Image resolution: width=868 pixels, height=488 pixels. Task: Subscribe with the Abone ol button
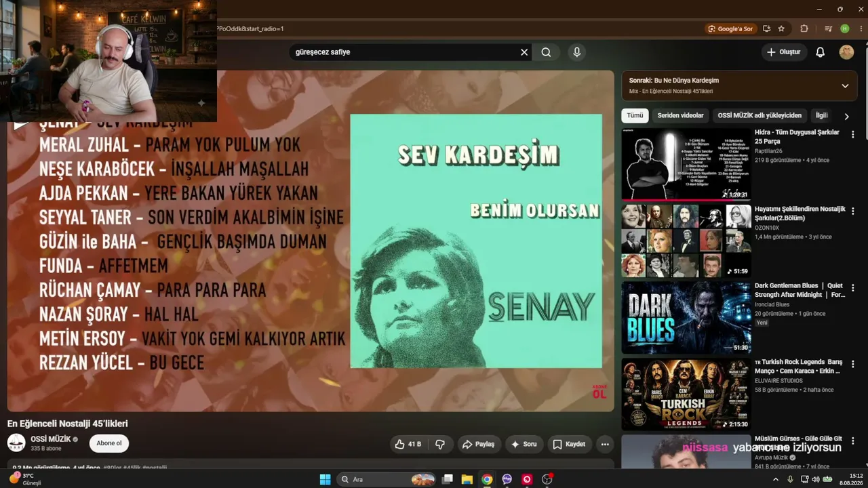pyautogui.click(x=109, y=443)
